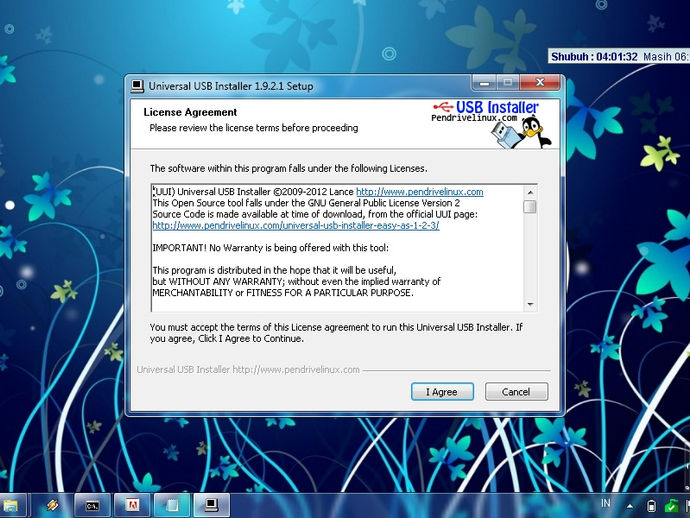The width and height of the screenshot is (690, 518).
Task: Click the license scrollbar up arrow
Action: click(x=530, y=192)
